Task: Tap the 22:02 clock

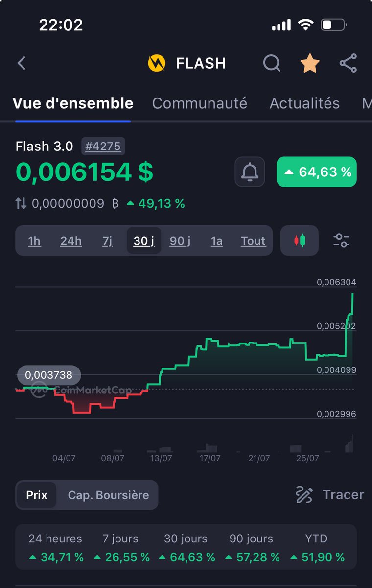Action: (x=61, y=24)
